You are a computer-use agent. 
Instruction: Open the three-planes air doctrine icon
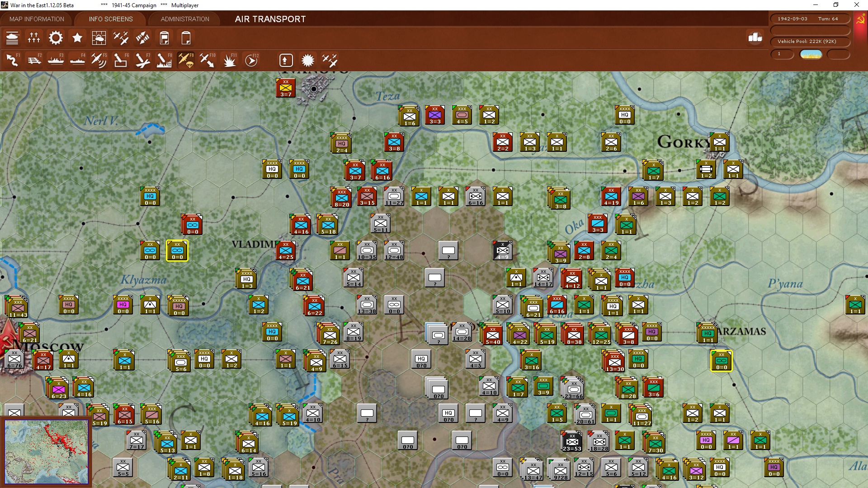[x=121, y=38]
